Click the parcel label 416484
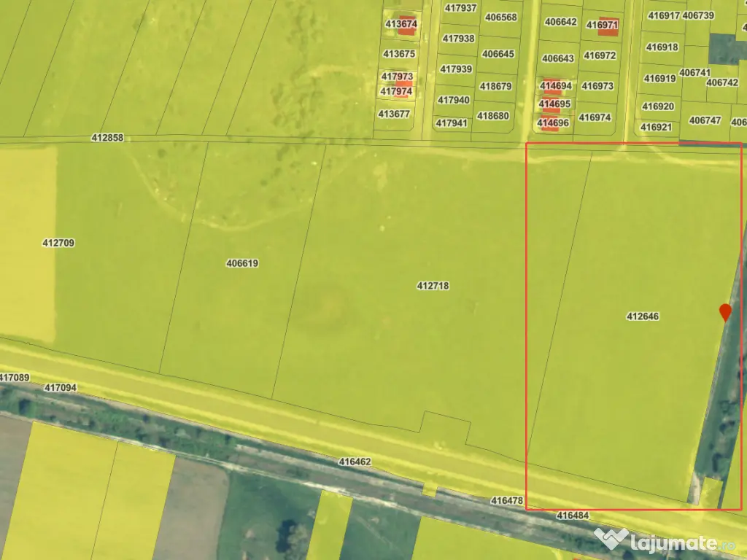This screenshot has height=560, width=747. 573,515
